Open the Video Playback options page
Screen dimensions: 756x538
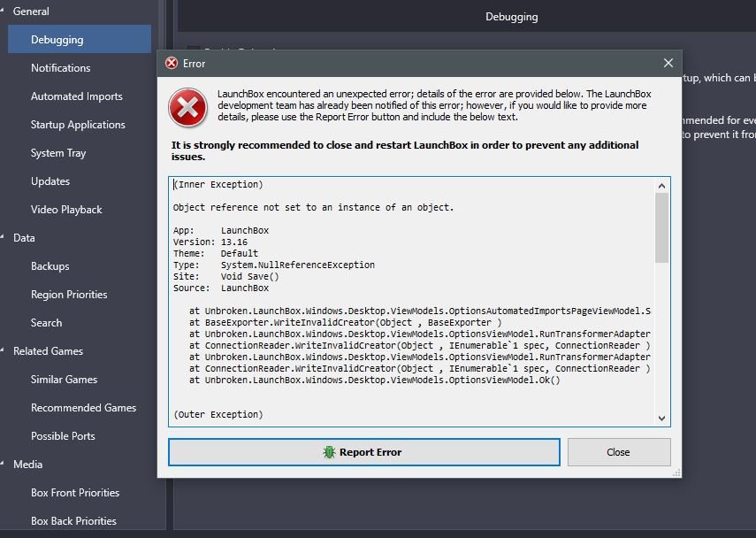coord(66,210)
